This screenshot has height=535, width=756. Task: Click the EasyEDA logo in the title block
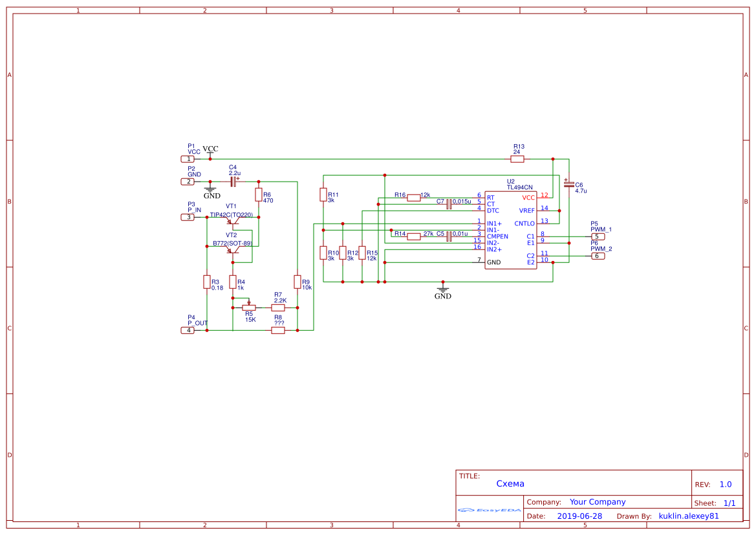pyautogui.click(x=490, y=511)
